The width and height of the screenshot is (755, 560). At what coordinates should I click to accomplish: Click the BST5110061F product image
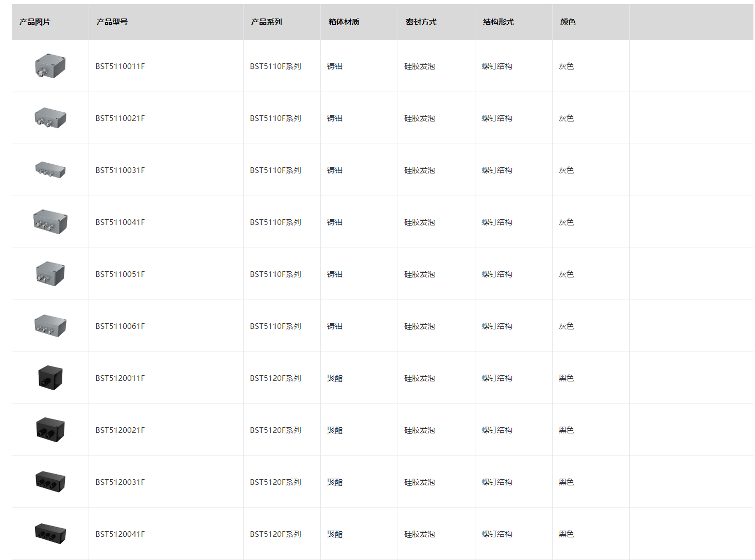point(50,326)
